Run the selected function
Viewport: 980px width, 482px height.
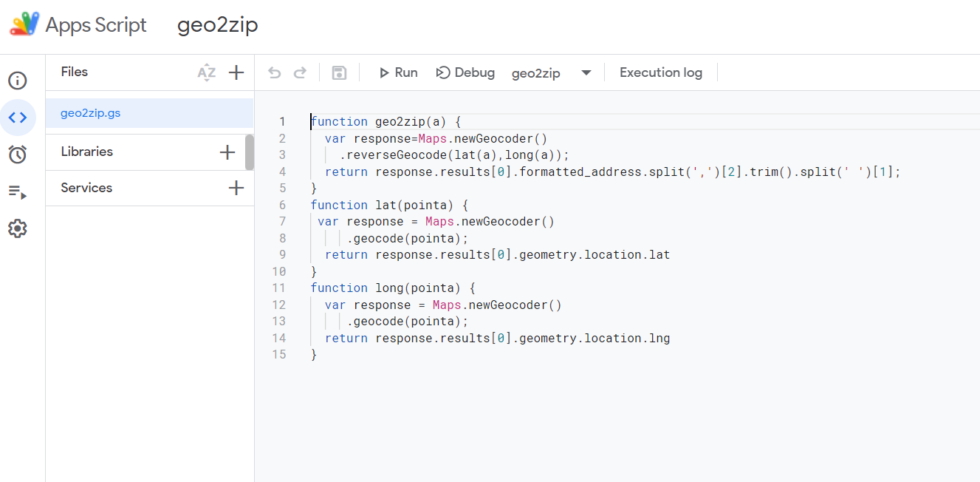[397, 72]
